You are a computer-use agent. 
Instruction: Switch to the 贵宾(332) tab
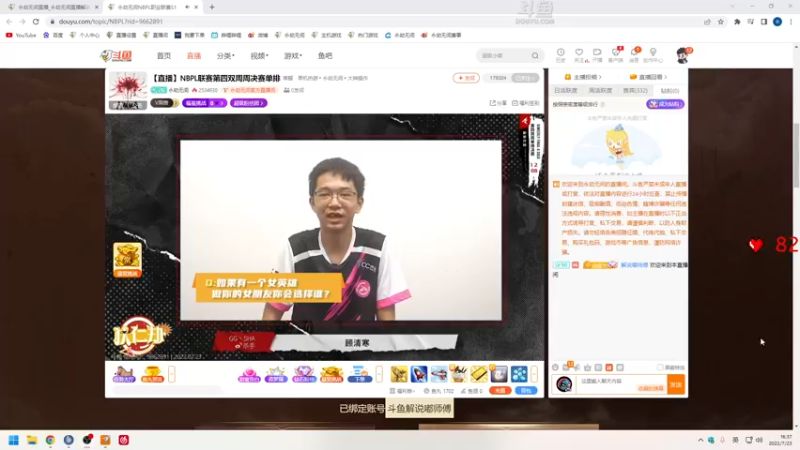click(x=635, y=90)
